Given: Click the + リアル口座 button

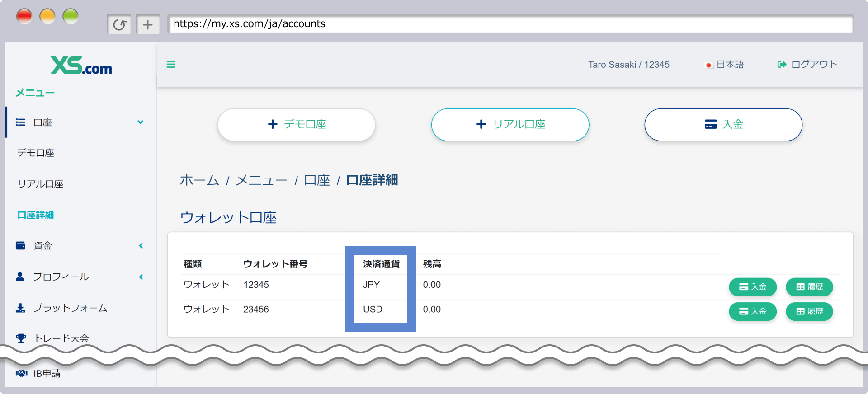Looking at the screenshot, I should pyautogui.click(x=510, y=124).
